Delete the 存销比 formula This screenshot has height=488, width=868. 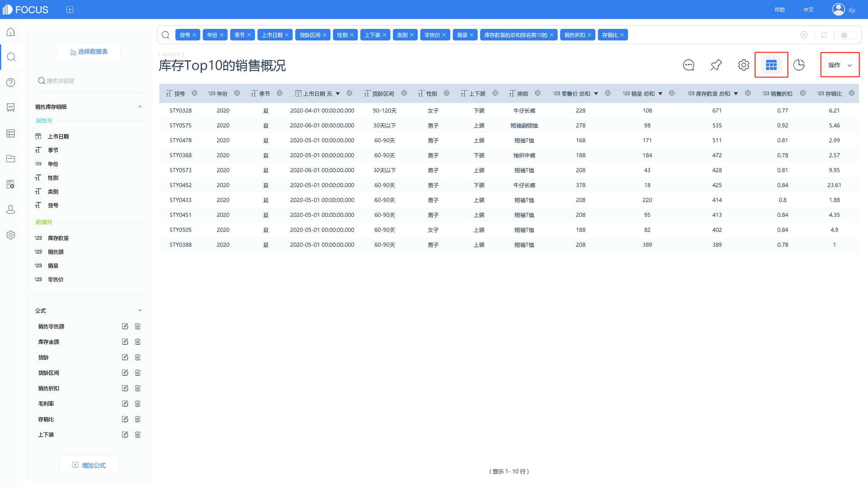tap(138, 419)
